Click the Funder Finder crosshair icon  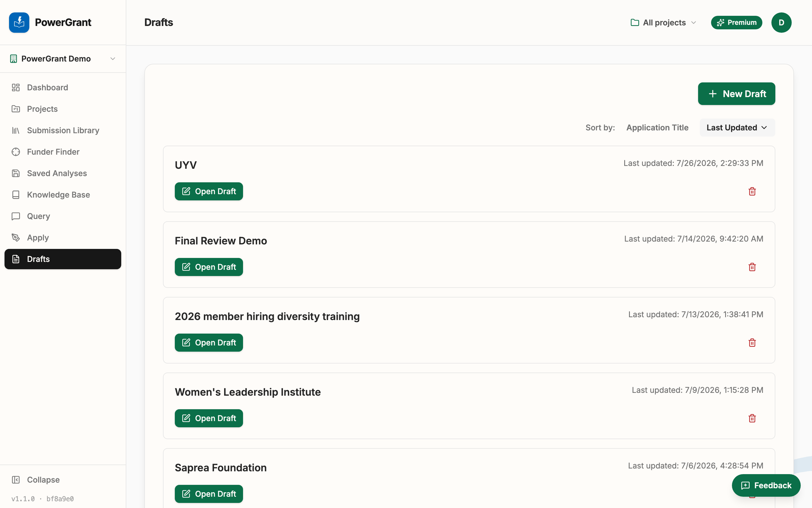click(x=16, y=152)
